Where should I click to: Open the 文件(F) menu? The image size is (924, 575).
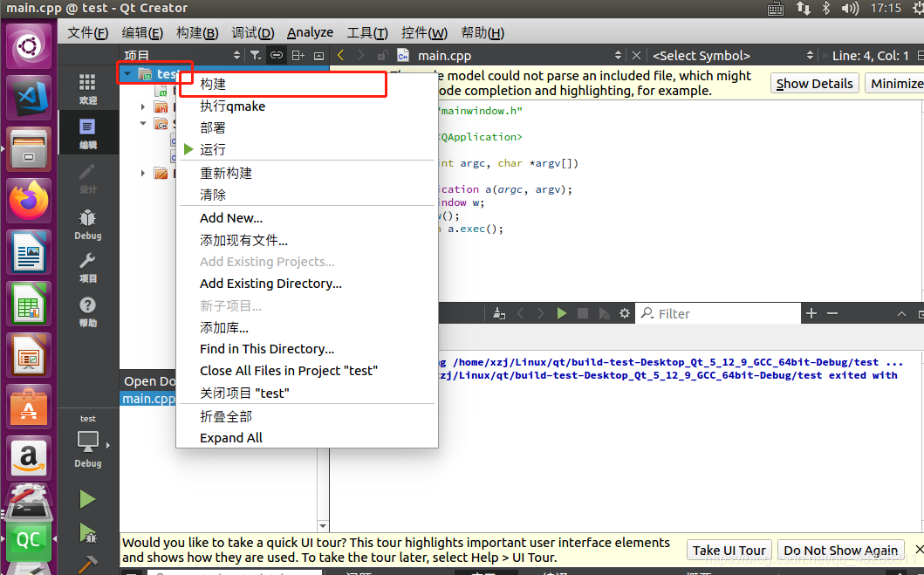coord(88,33)
